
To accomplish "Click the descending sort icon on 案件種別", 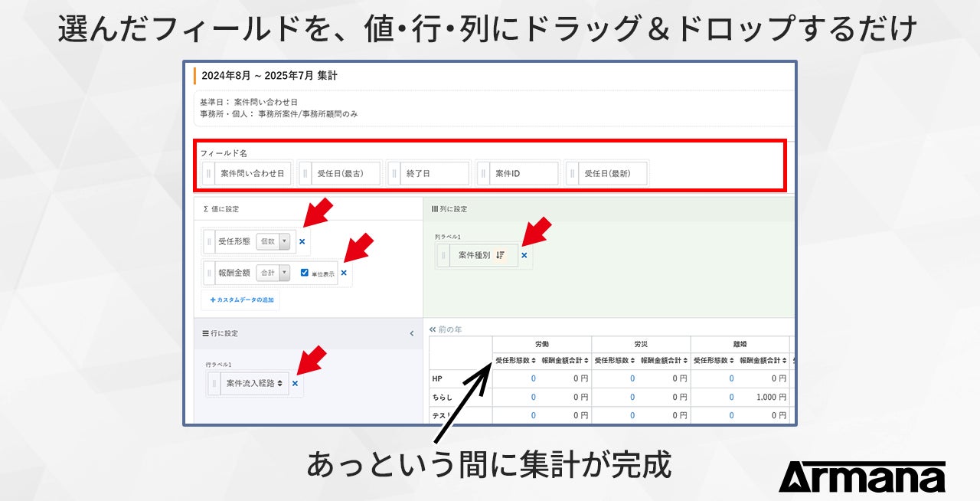I will pyautogui.click(x=500, y=255).
